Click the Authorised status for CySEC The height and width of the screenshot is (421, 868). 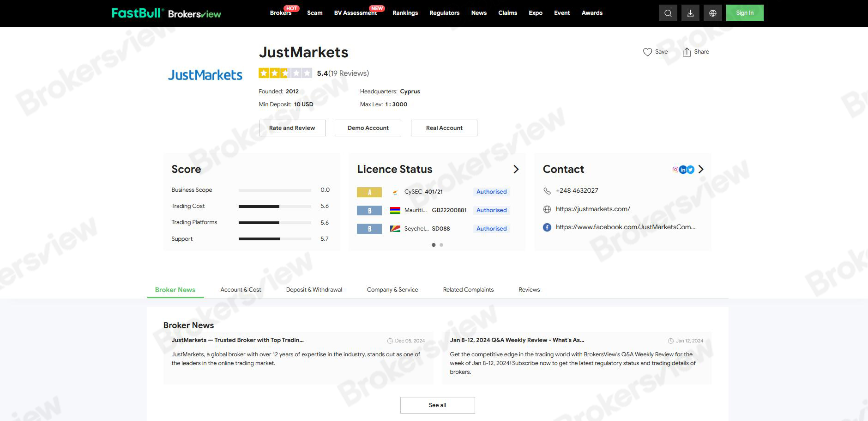[492, 192]
